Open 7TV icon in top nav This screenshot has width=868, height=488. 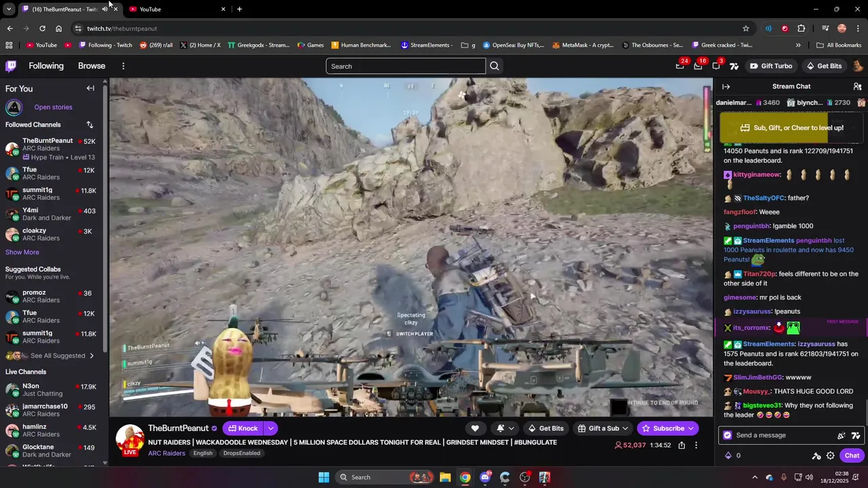734,66
